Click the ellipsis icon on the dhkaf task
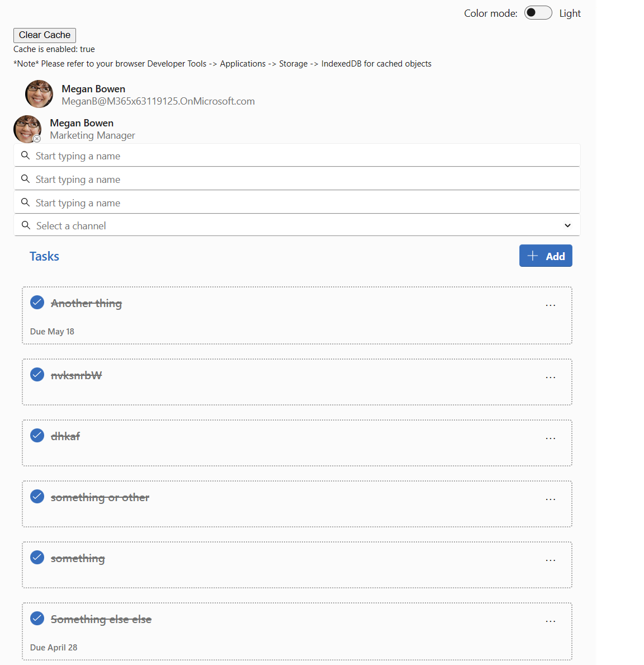644x665 pixels. (x=550, y=438)
